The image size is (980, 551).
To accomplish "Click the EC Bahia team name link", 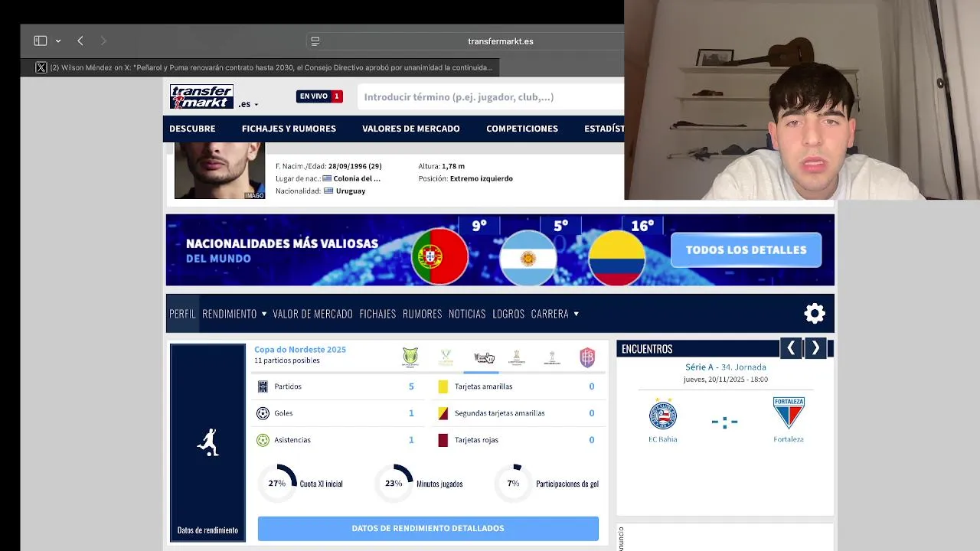I will [x=663, y=439].
